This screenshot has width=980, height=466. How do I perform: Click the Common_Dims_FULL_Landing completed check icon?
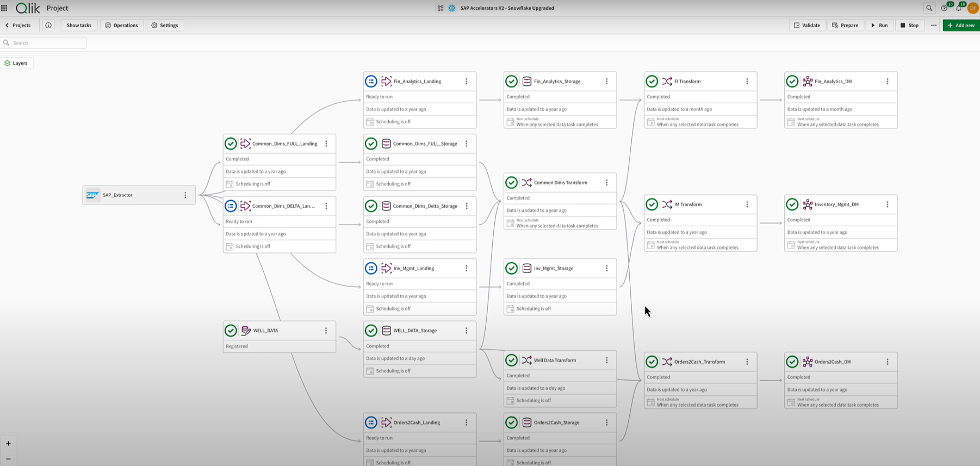pos(231,144)
